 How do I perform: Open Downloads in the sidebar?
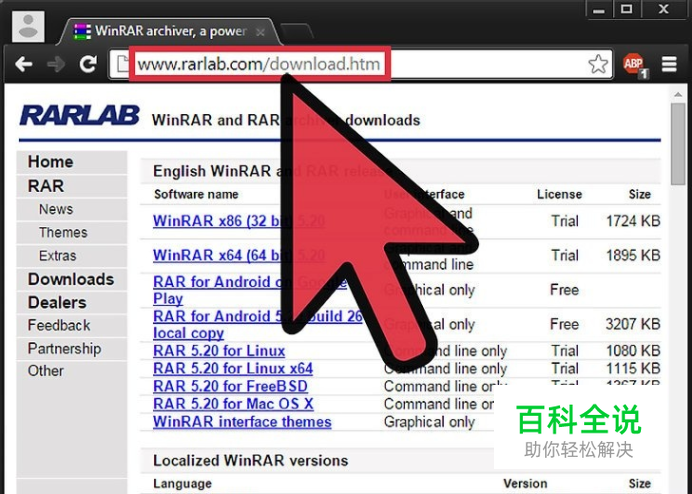[x=72, y=279]
